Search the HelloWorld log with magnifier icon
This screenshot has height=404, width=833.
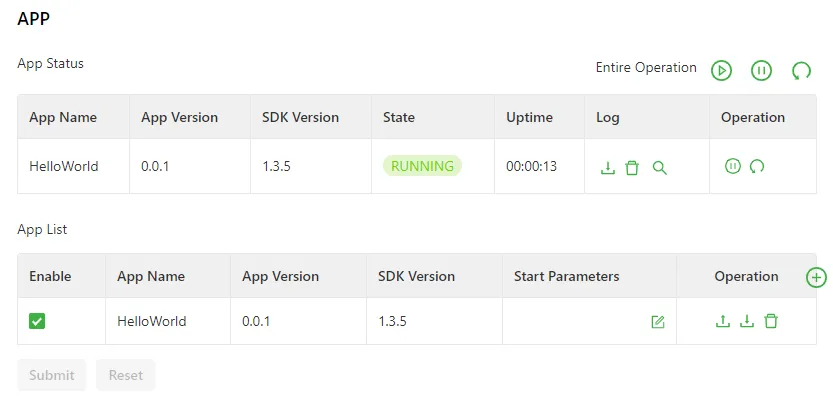point(659,168)
